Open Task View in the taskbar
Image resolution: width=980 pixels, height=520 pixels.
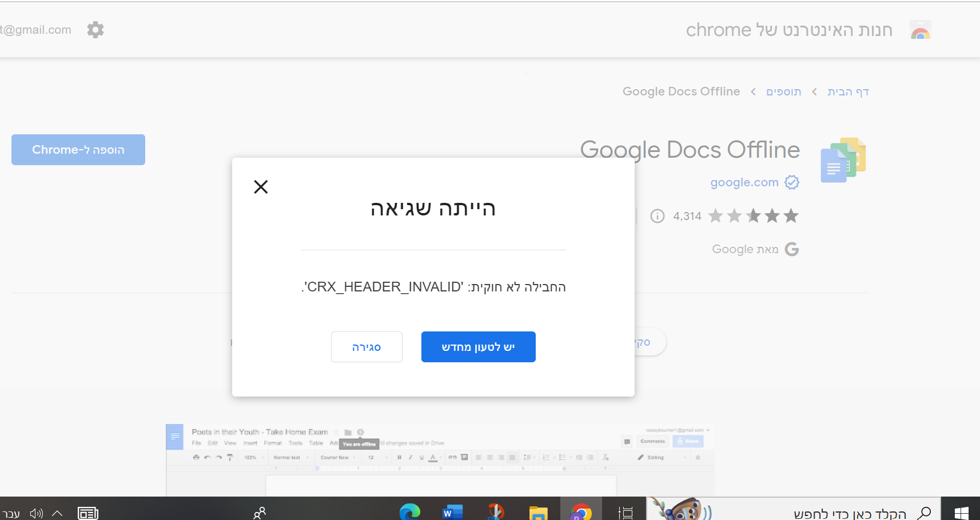[x=626, y=513]
